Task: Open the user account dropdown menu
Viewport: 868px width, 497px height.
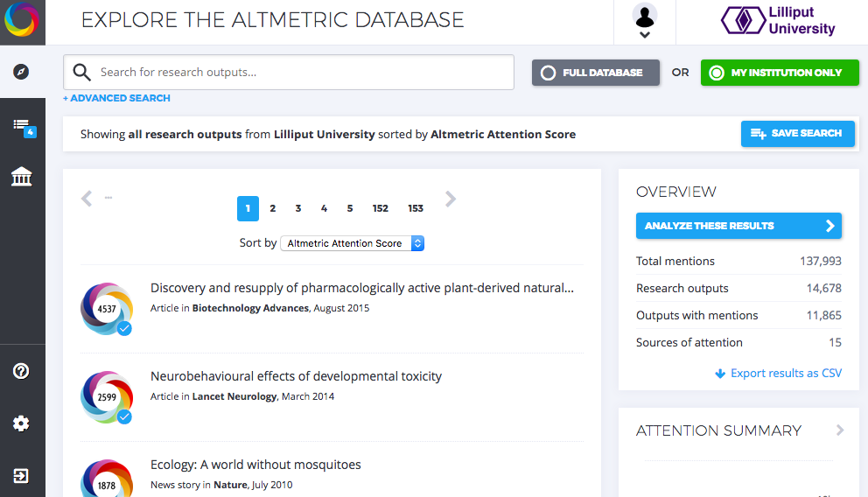Action: click(644, 23)
